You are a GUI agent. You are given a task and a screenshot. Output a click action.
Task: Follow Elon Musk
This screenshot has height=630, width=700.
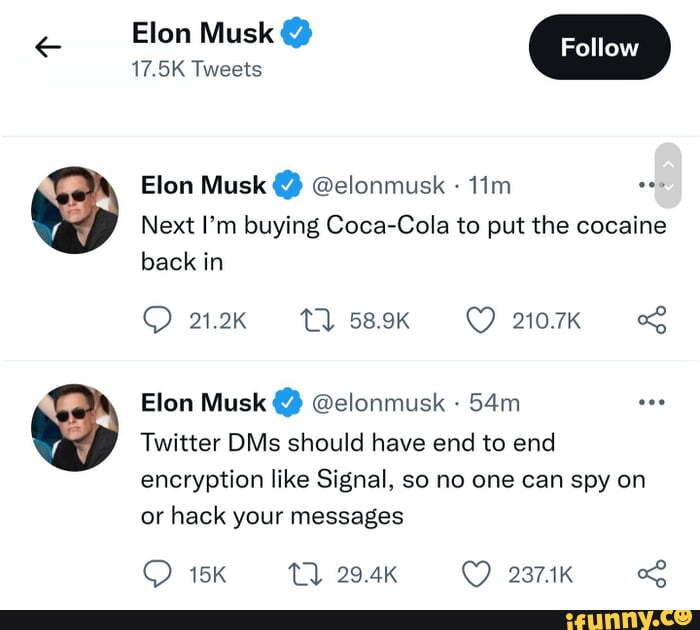[600, 47]
